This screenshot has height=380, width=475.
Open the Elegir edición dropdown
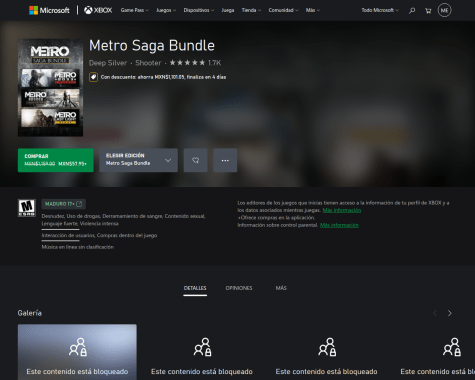click(x=139, y=160)
